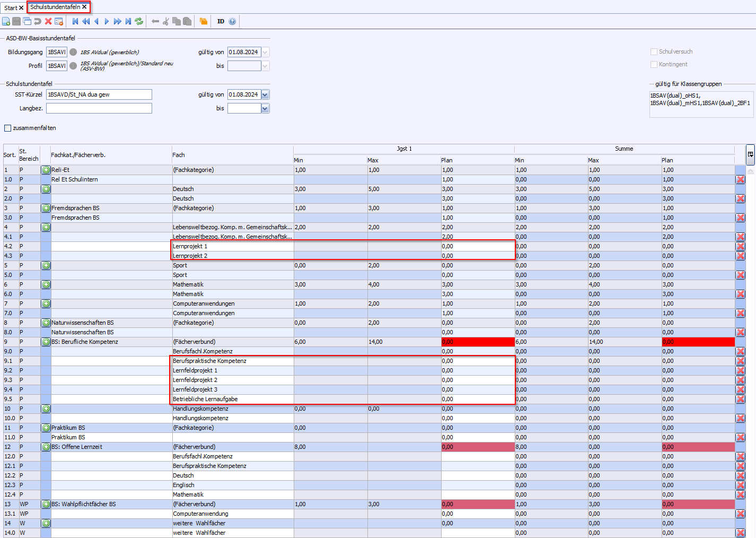Enable the zusammenfalten checkbox

click(x=7, y=128)
